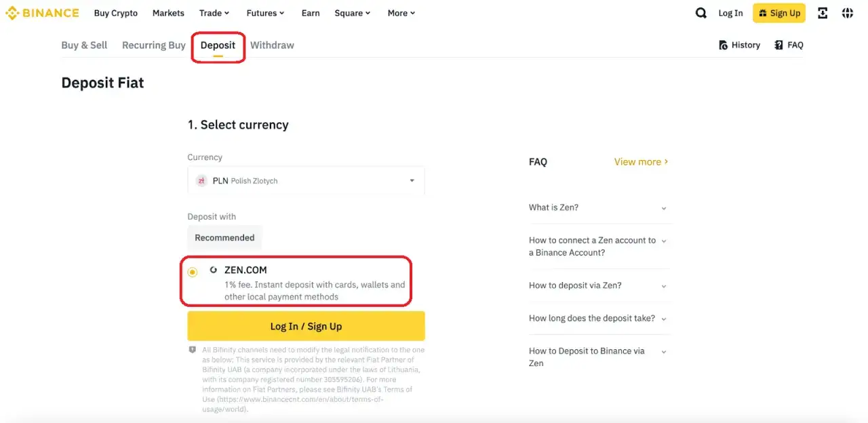Screen dimensions: 868x423
Task: Click the QR code download app icon
Action: 822,12
